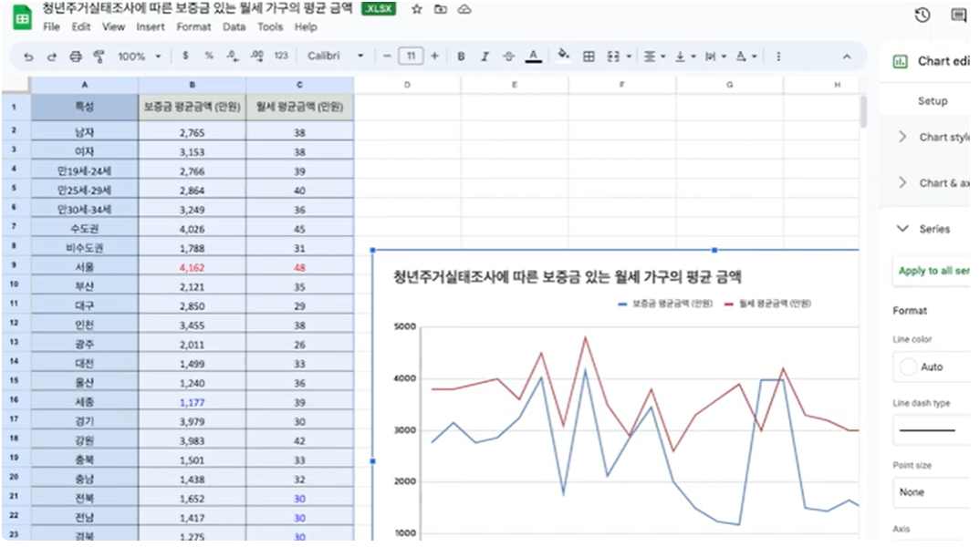
Task: Open the font size dropdown
Action: [411, 56]
